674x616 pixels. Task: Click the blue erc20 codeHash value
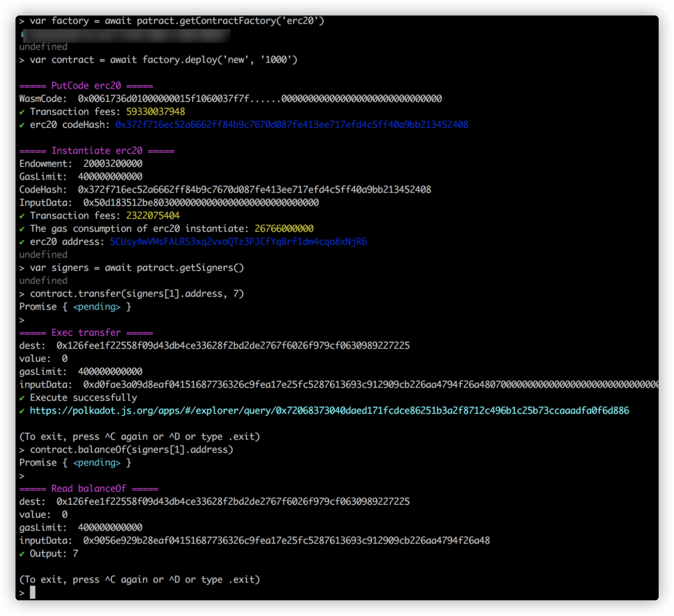point(291,125)
